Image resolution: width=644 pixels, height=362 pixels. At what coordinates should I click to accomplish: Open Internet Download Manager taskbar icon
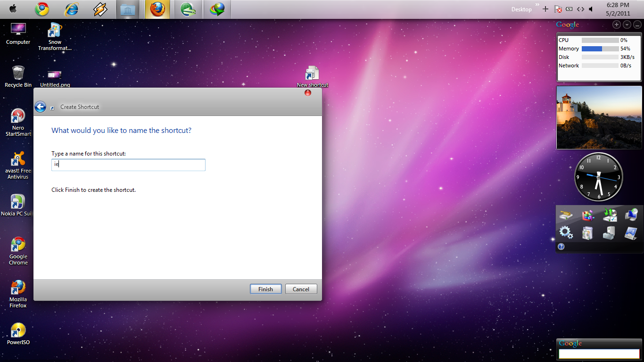tap(217, 9)
